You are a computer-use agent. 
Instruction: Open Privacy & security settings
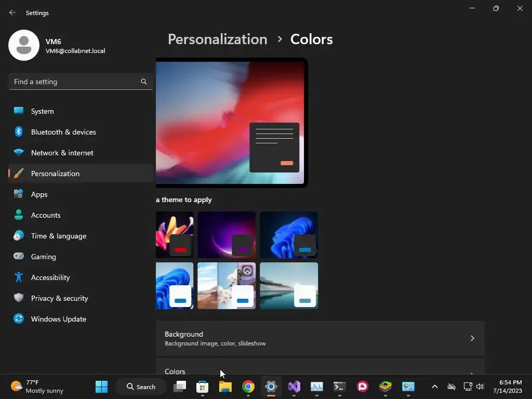(x=81, y=298)
